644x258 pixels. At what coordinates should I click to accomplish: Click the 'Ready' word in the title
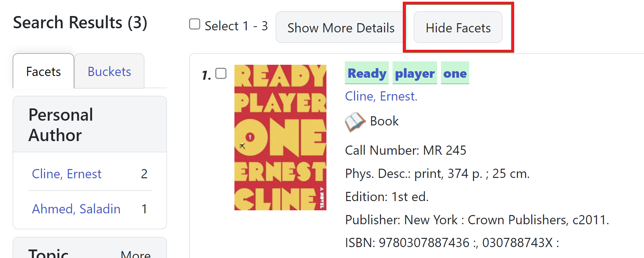click(366, 73)
